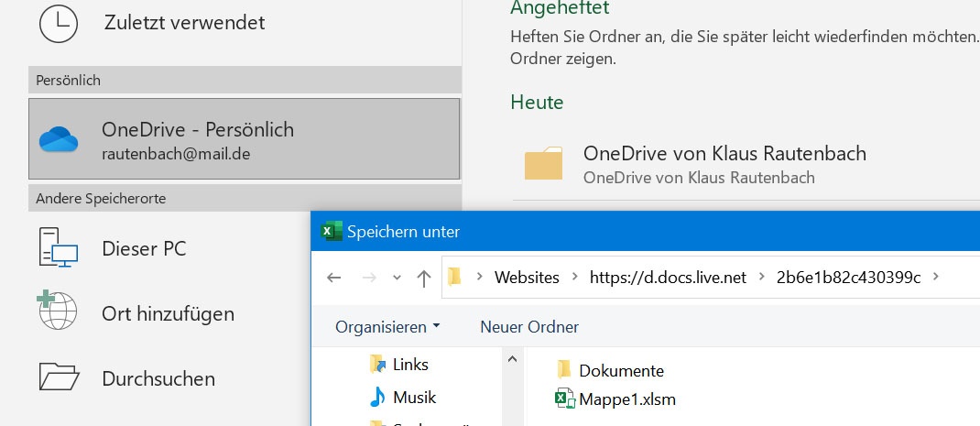Create a folder with Neuer Ordner

click(x=529, y=326)
